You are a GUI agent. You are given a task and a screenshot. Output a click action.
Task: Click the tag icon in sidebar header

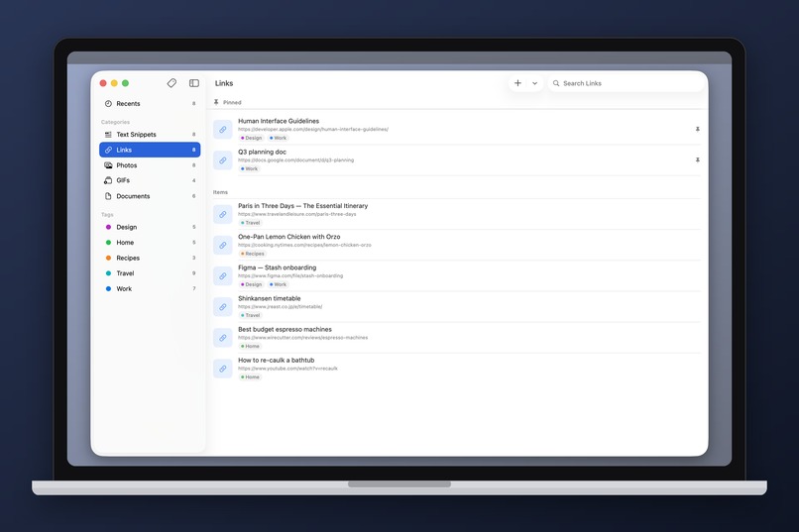click(x=171, y=83)
